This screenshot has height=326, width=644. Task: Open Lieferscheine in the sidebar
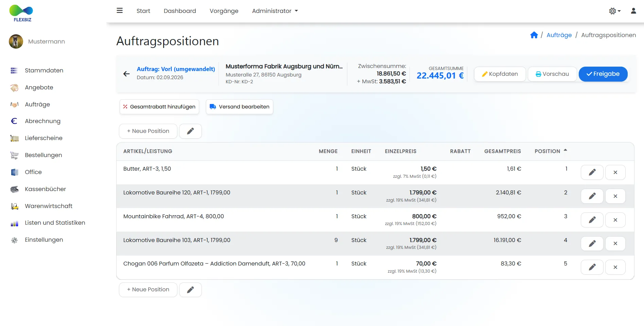pos(43,138)
